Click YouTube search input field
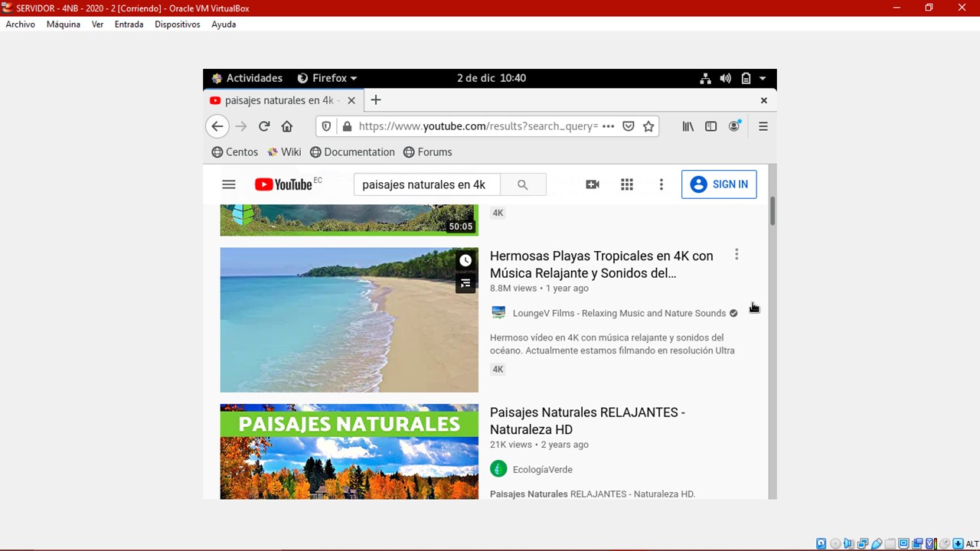Image resolution: width=980 pixels, height=551 pixels. (427, 184)
